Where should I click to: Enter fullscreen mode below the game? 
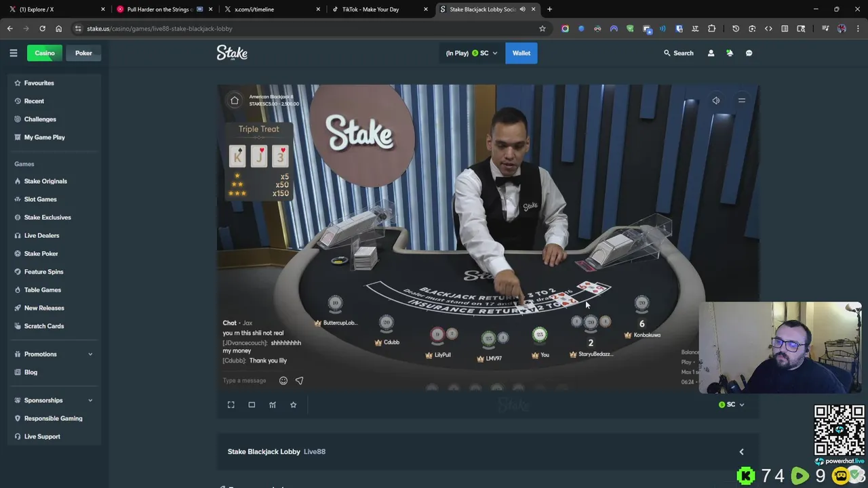tap(231, 405)
